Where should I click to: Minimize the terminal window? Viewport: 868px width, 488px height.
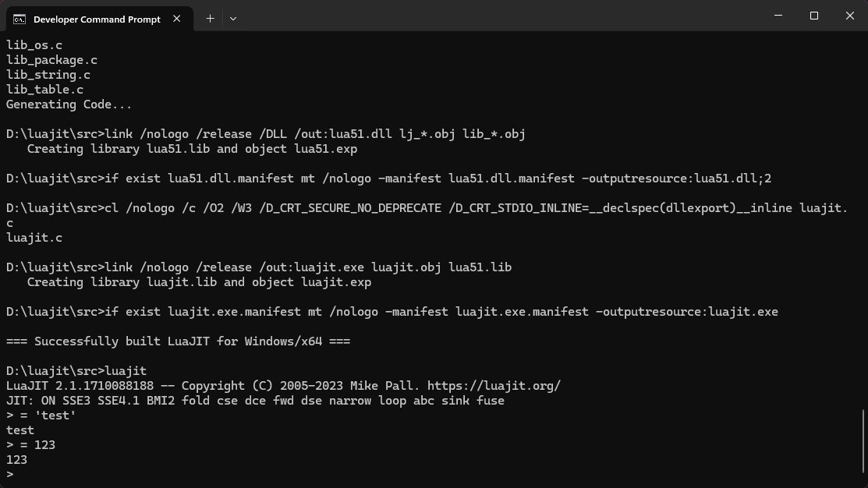point(778,16)
